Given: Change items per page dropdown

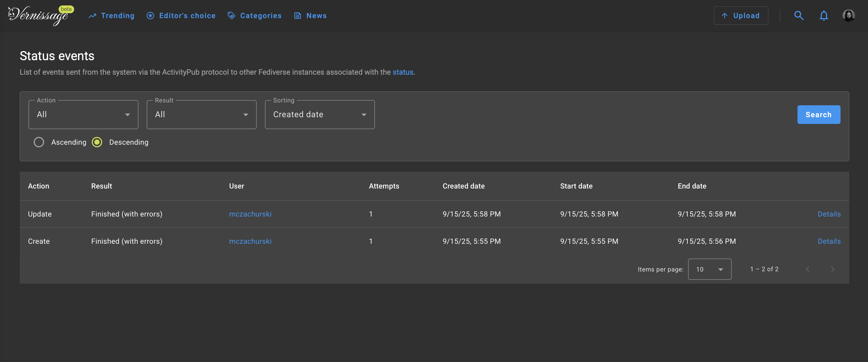Looking at the screenshot, I should 709,269.
